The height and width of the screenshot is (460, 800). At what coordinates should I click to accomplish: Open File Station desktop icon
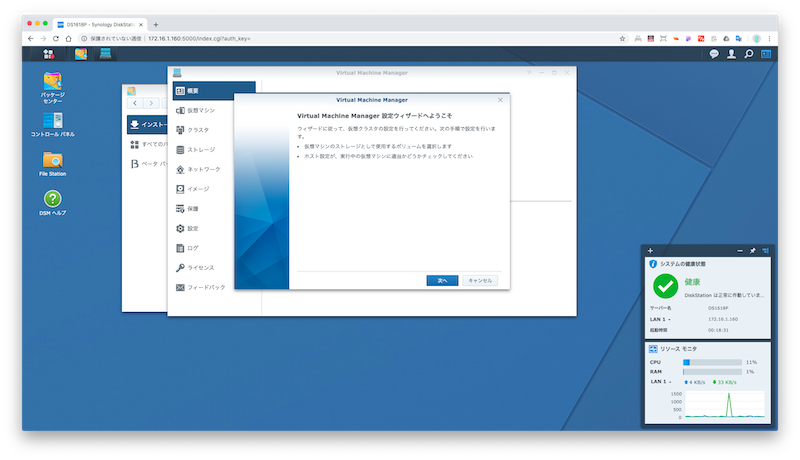click(53, 164)
